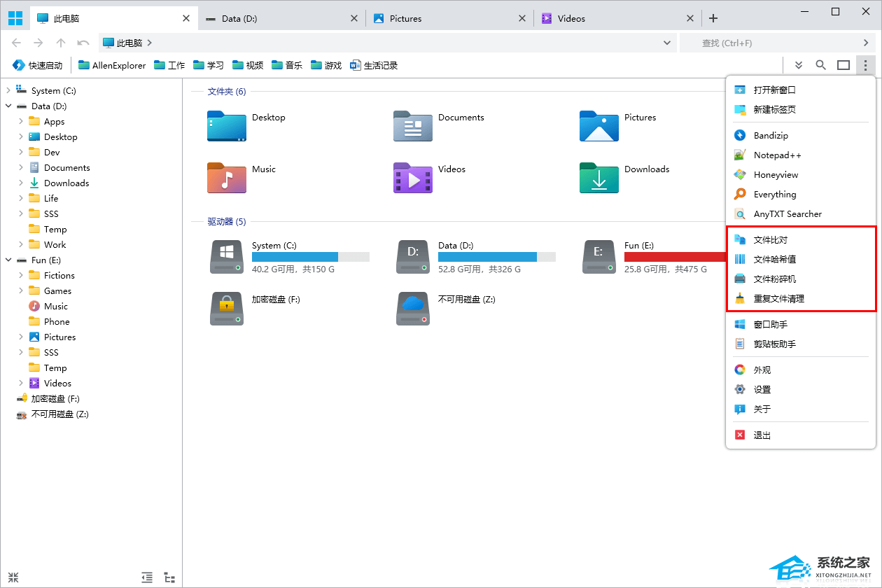The image size is (882, 588).
Task: Switch to the Pictures tab
Action: click(x=405, y=18)
